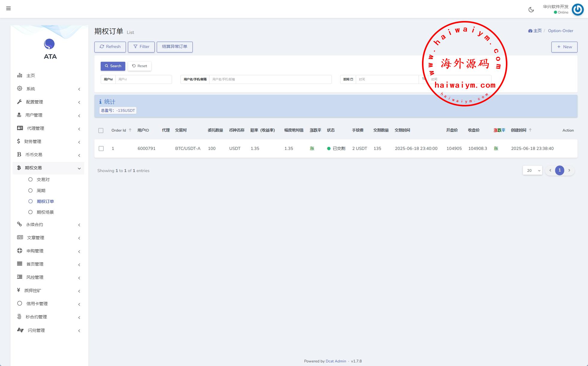Toggle dark mode moon icon
The height and width of the screenshot is (366, 588).
[531, 10]
